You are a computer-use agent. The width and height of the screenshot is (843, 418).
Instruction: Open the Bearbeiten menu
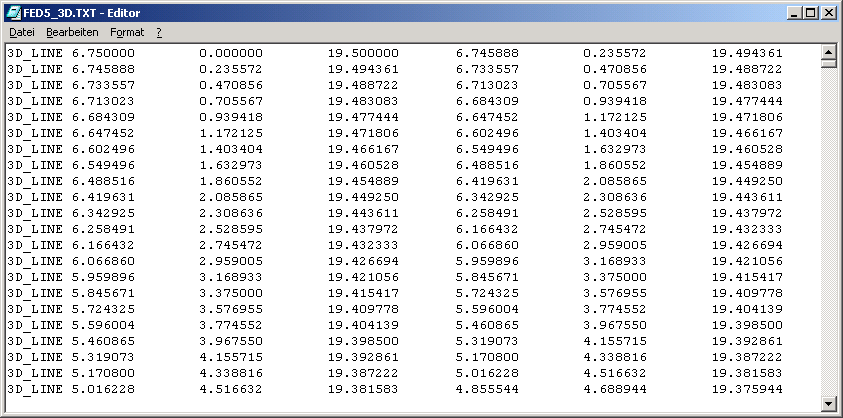pyautogui.click(x=72, y=32)
